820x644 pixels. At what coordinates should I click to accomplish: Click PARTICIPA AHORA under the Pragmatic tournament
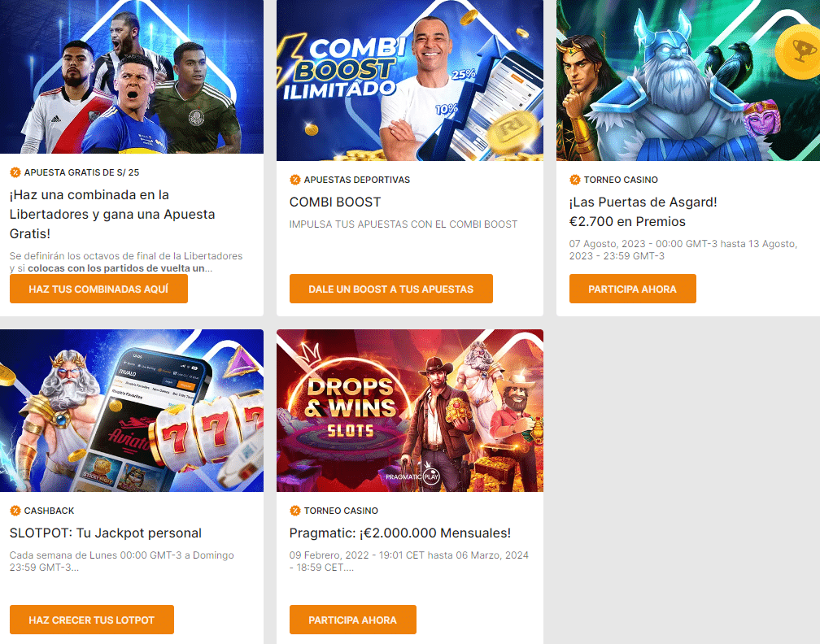[x=352, y=620]
